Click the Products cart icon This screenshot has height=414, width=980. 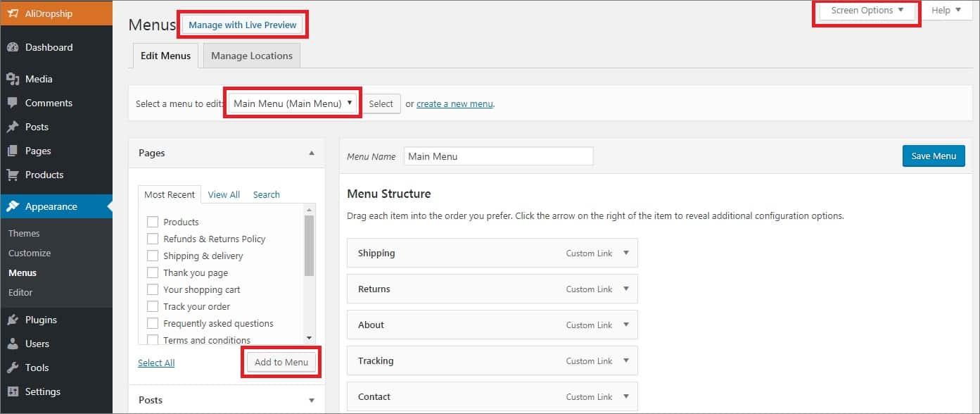[13, 175]
